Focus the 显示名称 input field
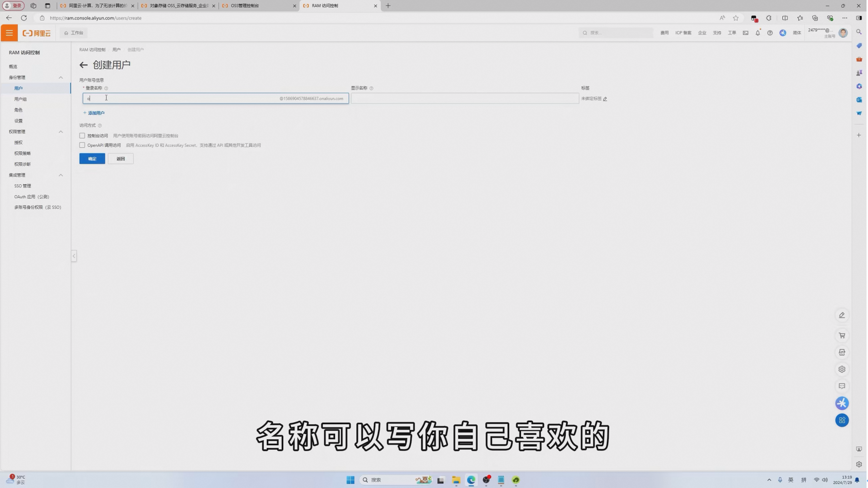The height and width of the screenshot is (488, 868). (x=465, y=99)
